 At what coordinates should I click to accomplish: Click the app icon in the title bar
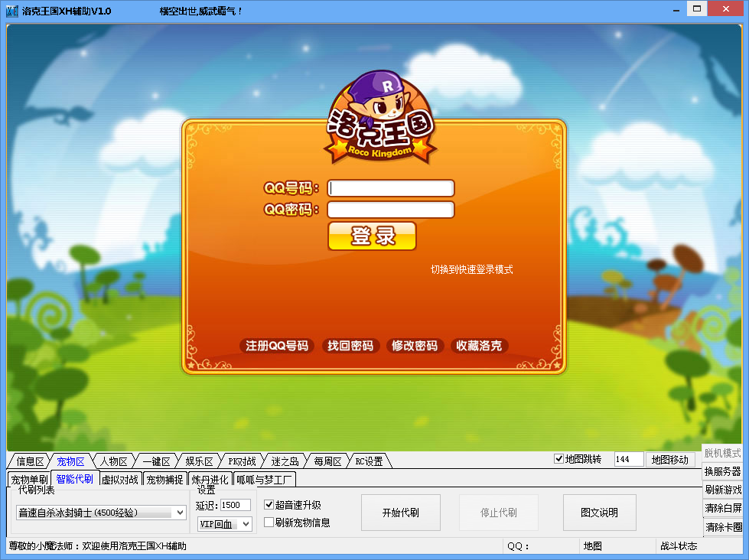click(x=11, y=11)
